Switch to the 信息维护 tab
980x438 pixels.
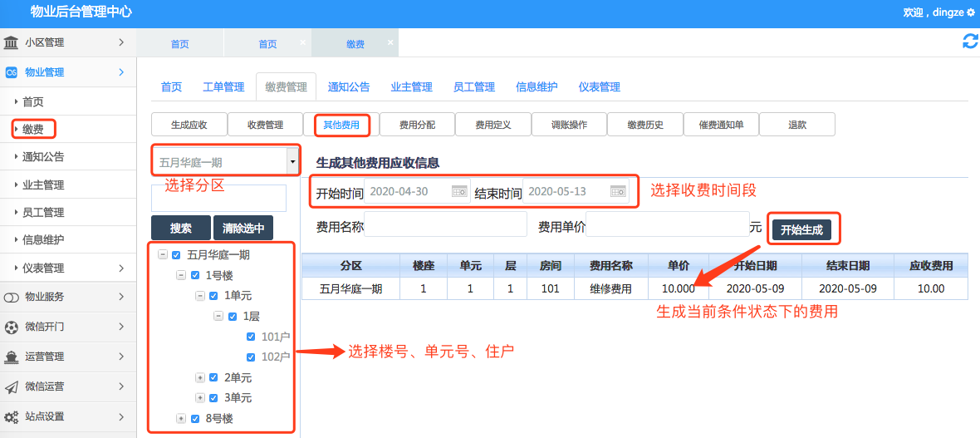(537, 87)
